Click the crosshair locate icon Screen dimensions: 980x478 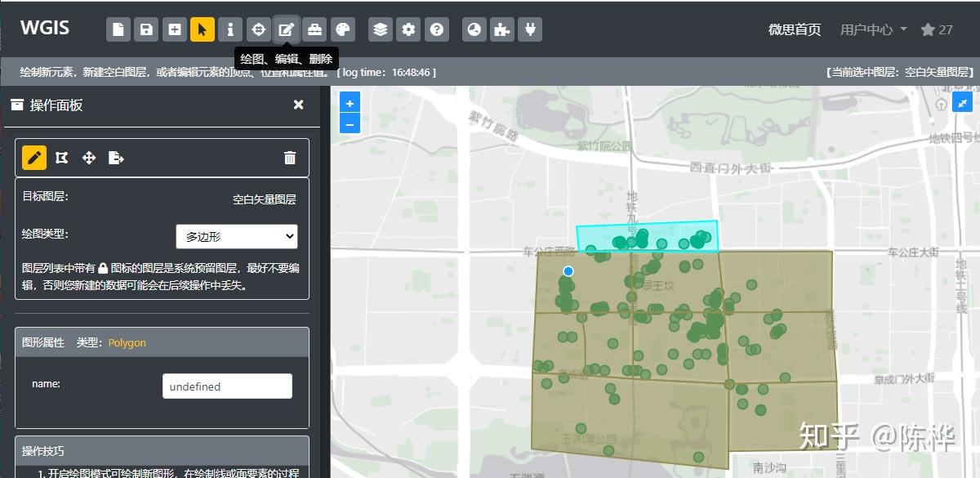click(x=258, y=29)
